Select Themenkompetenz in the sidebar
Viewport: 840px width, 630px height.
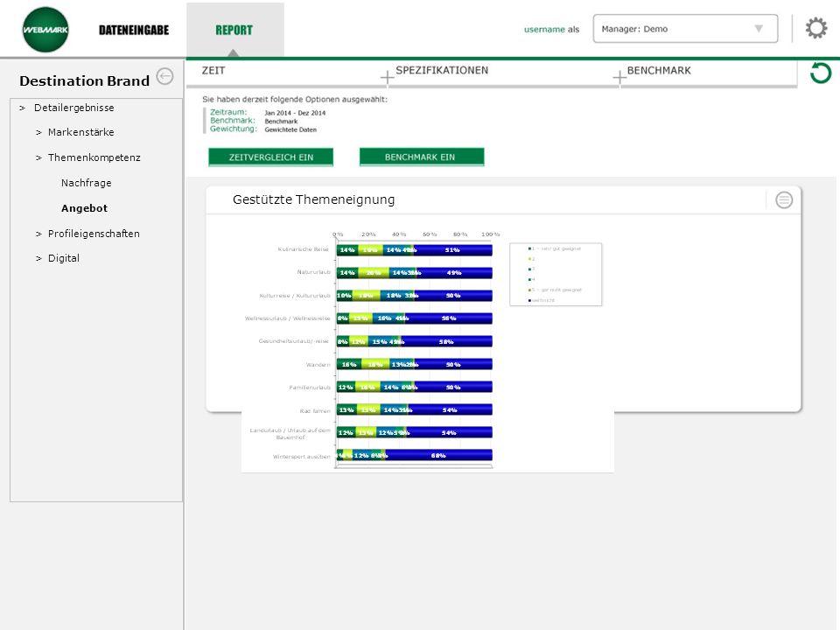tap(94, 157)
